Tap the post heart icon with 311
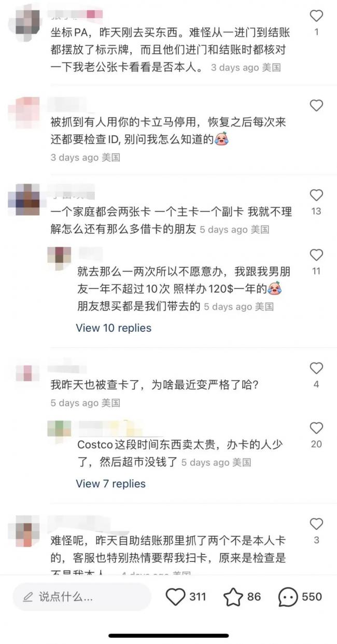Image resolution: width=337 pixels, height=644 pixels. click(176, 597)
